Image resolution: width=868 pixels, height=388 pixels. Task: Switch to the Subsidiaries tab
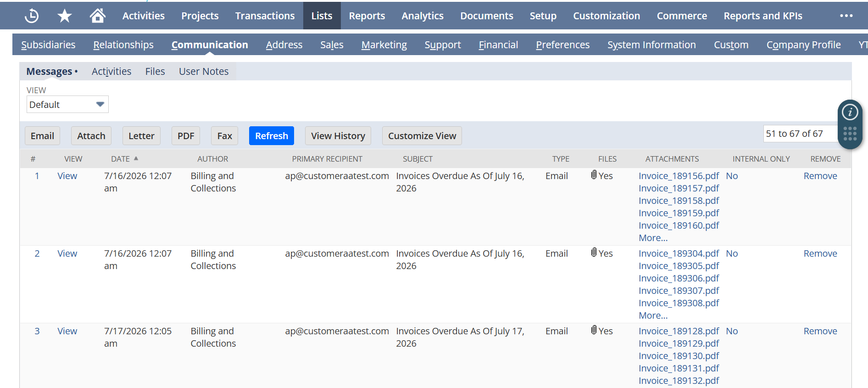click(x=48, y=45)
